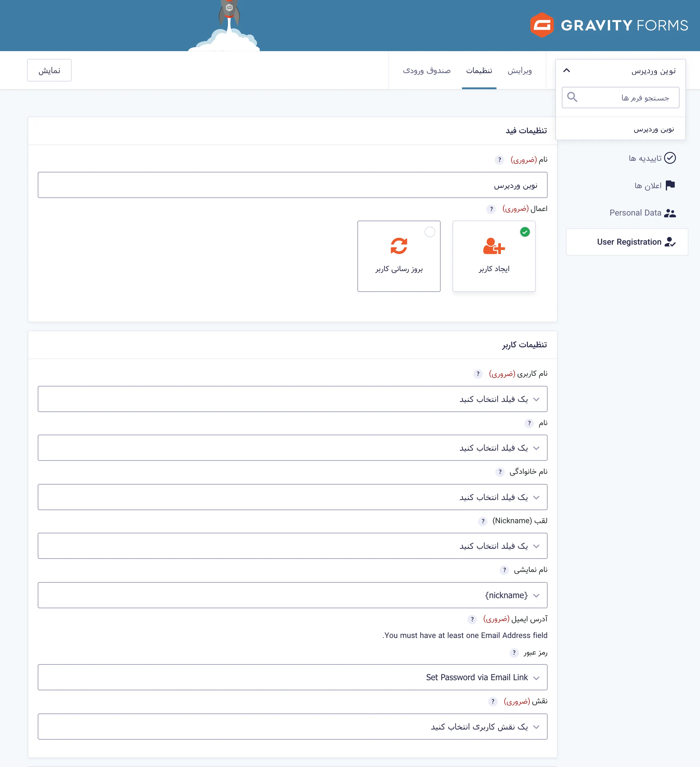
Task: Click the تاییدیه ها checkmark icon
Action: [670, 158]
